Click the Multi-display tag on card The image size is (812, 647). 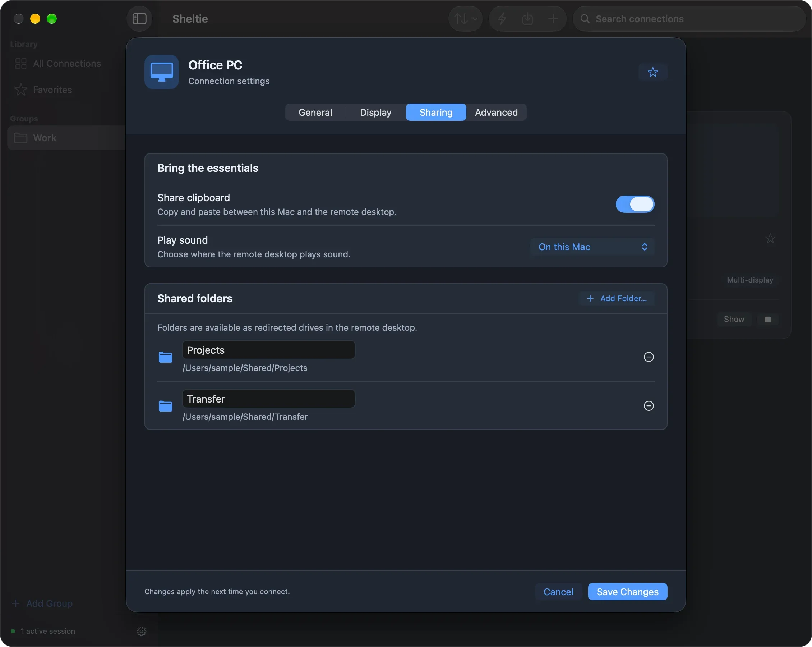(750, 280)
